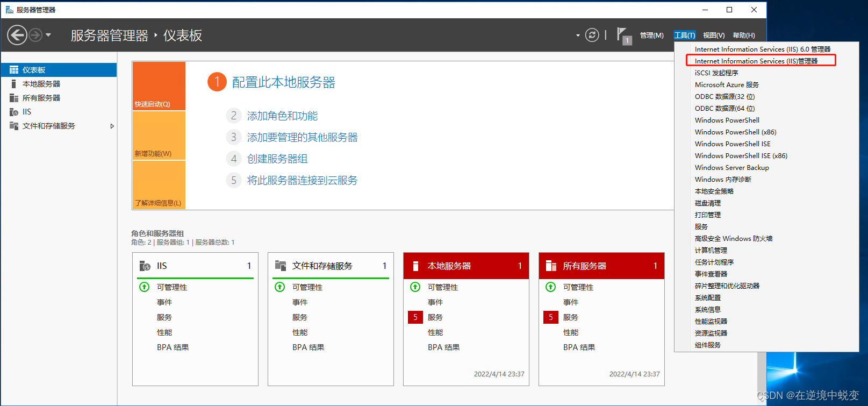
Task: Select the 快速启动(Q) tile
Action: (x=159, y=86)
